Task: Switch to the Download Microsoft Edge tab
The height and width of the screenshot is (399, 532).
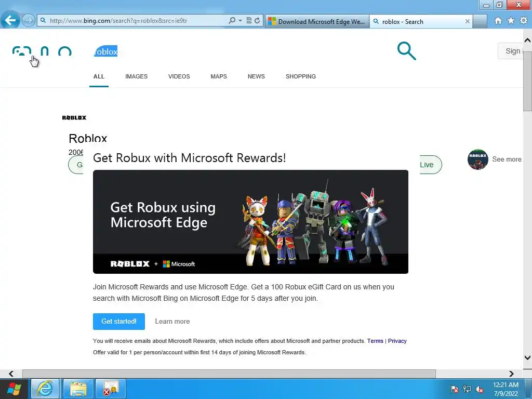Action: (317, 21)
